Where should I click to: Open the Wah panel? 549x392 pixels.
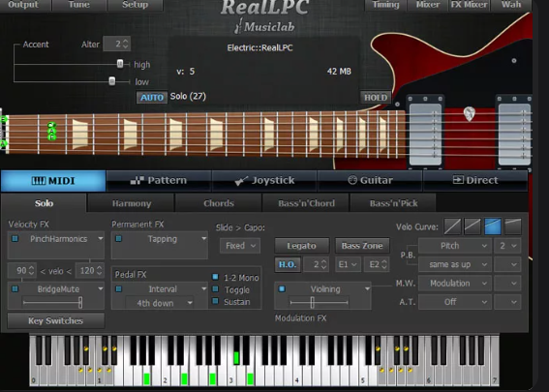tap(511, 5)
